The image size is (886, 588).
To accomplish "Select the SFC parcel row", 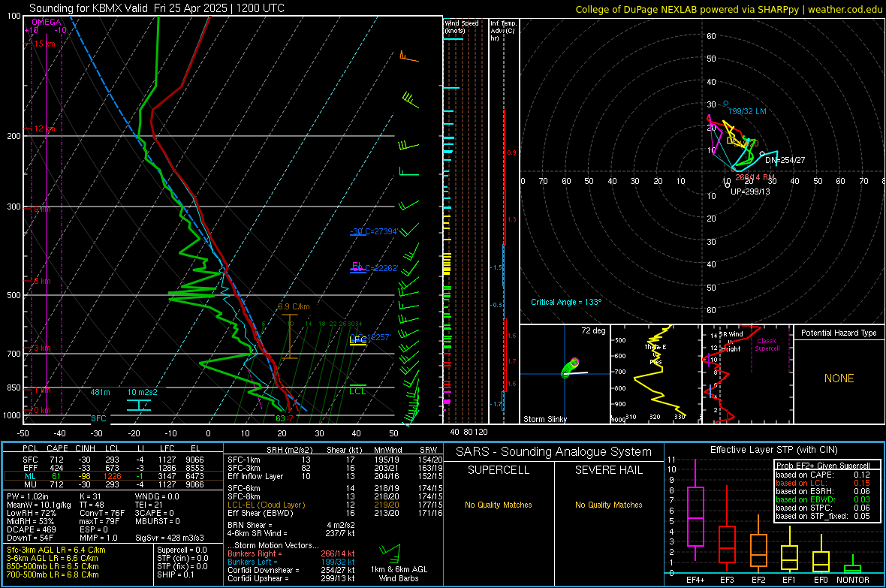I will click(x=113, y=460).
